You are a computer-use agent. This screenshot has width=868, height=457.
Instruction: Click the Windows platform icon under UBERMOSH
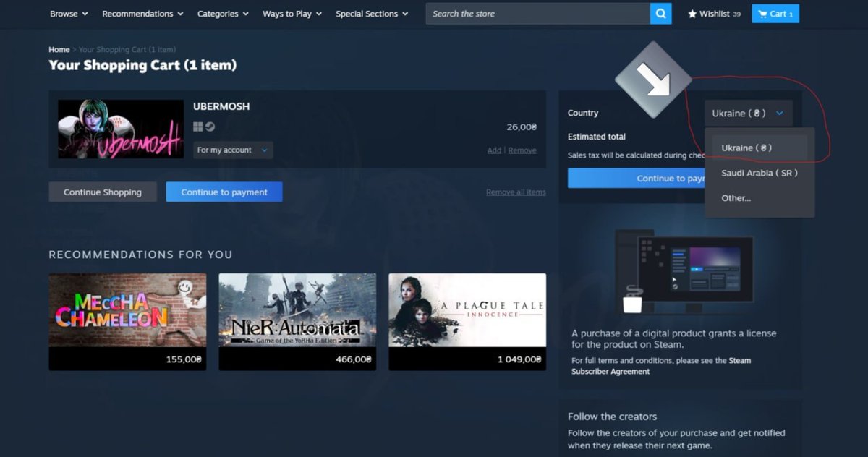[x=198, y=127]
